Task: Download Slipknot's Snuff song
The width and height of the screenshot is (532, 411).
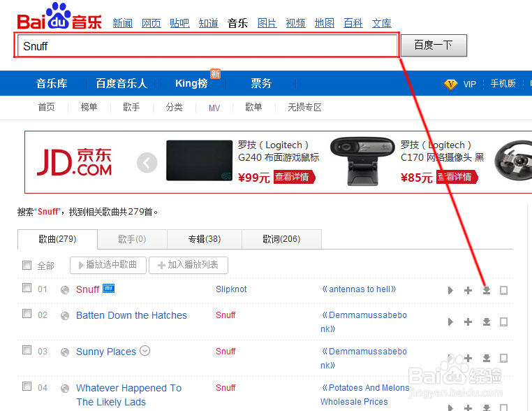Action: 487,290
